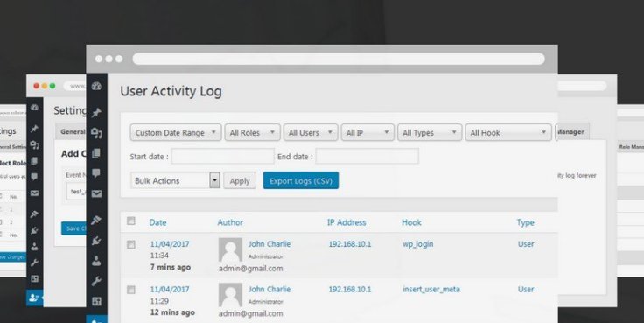
Task: Click Comments icon in Settings window sidebar
Action: pos(34,177)
